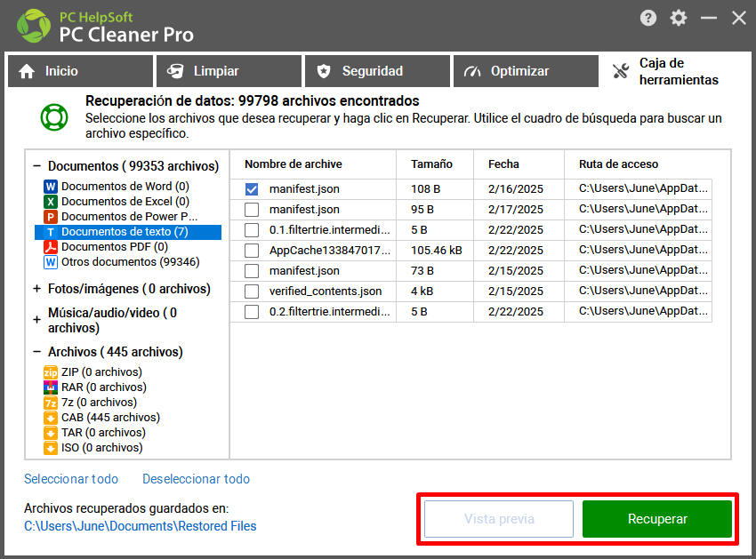Image resolution: width=756 pixels, height=559 pixels.
Task: Select Documentos PDF (0)
Action: tap(114, 247)
